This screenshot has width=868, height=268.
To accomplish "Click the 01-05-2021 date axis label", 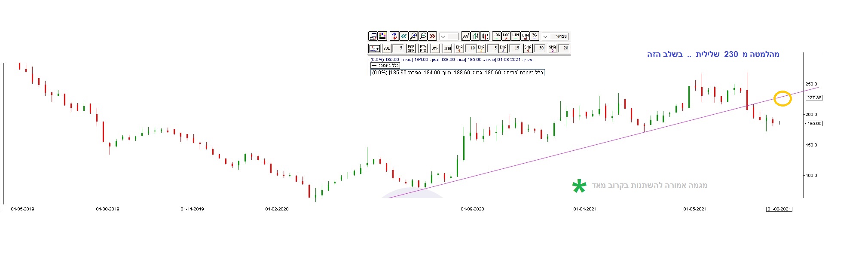I will pos(695,209).
